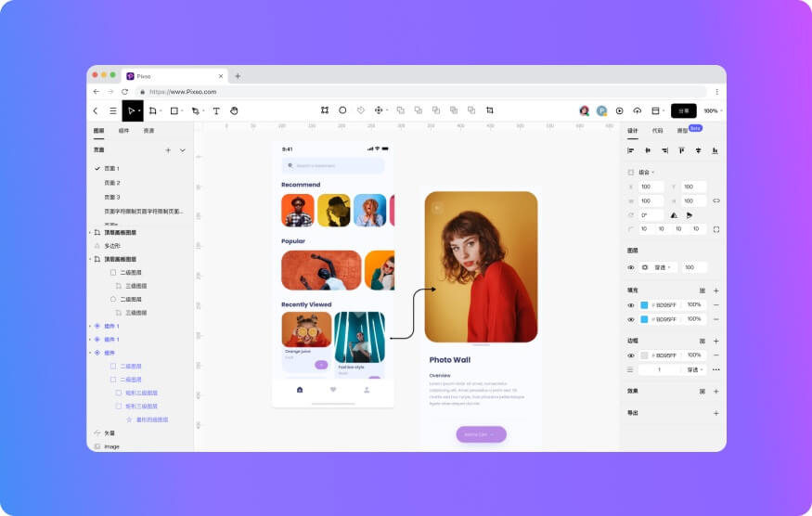Hide the second fill BD96FF

click(631, 319)
